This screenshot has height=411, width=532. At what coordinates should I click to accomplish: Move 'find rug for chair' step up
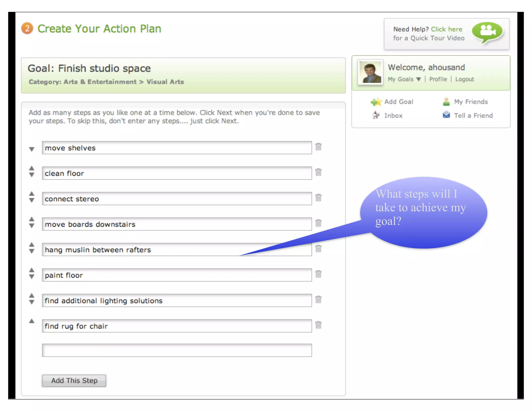pos(32,321)
